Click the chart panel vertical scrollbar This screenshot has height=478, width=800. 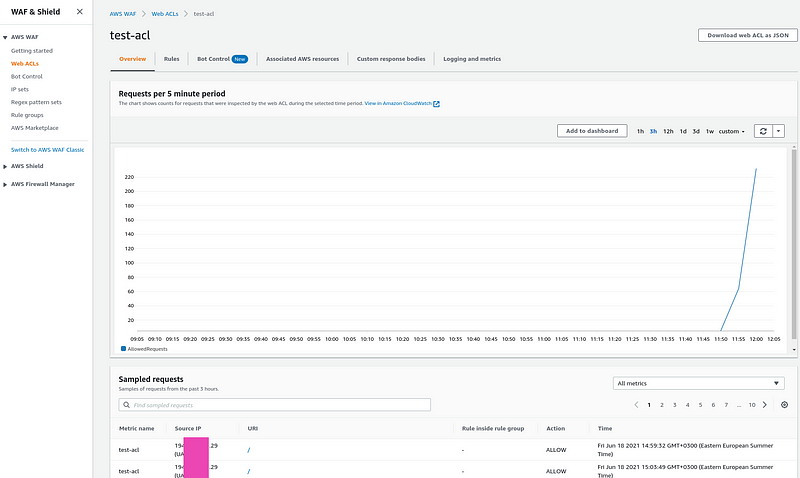[794, 243]
